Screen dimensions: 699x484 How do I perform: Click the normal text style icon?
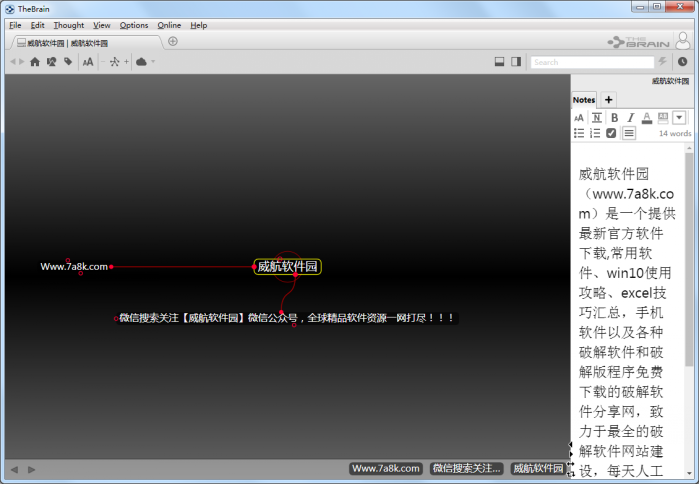596,118
